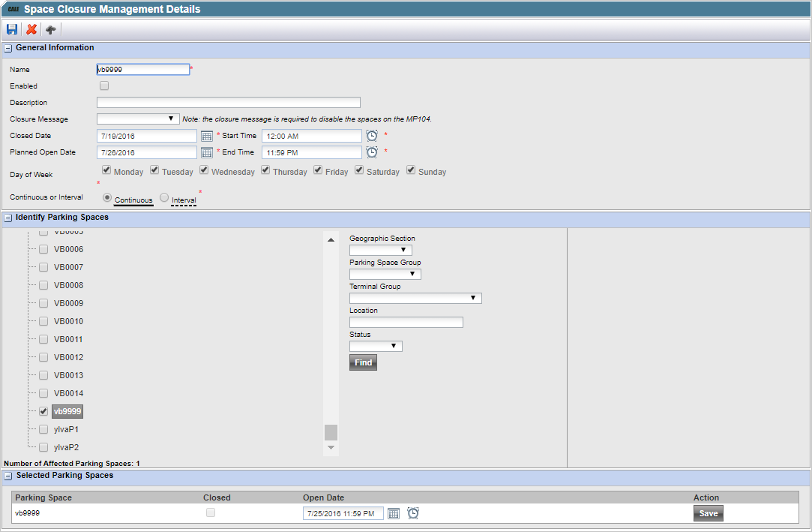Click the Closed Date input field
This screenshot has width=812, height=532.
click(x=146, y=137)
